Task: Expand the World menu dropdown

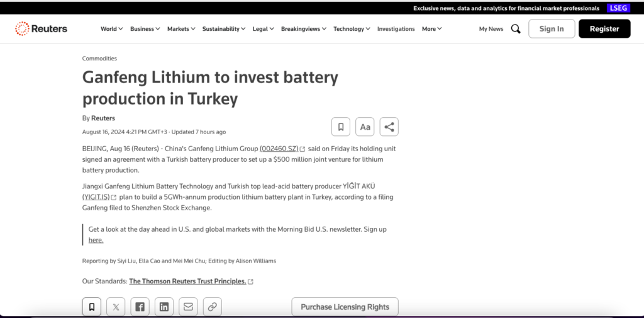Action: (112, 29)
